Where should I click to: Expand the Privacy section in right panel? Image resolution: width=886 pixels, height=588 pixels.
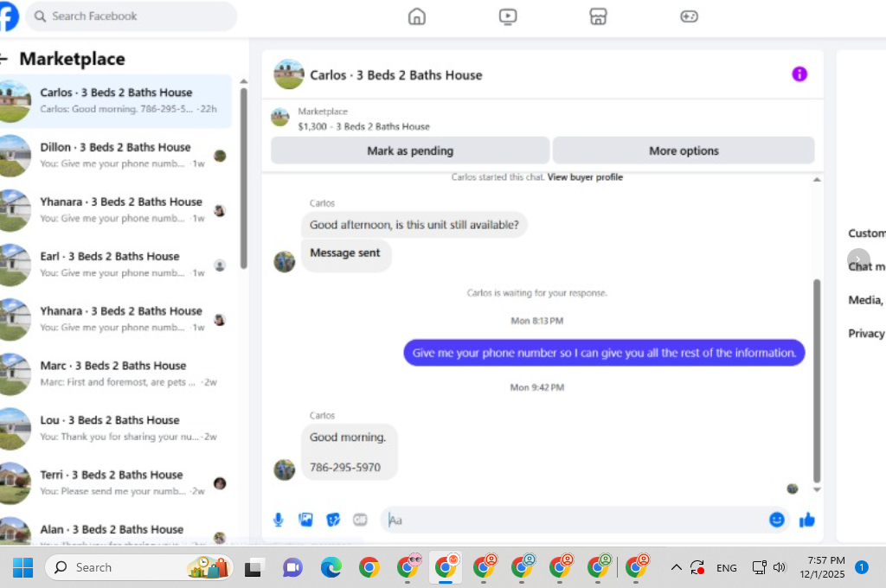(x=866, y=333)
